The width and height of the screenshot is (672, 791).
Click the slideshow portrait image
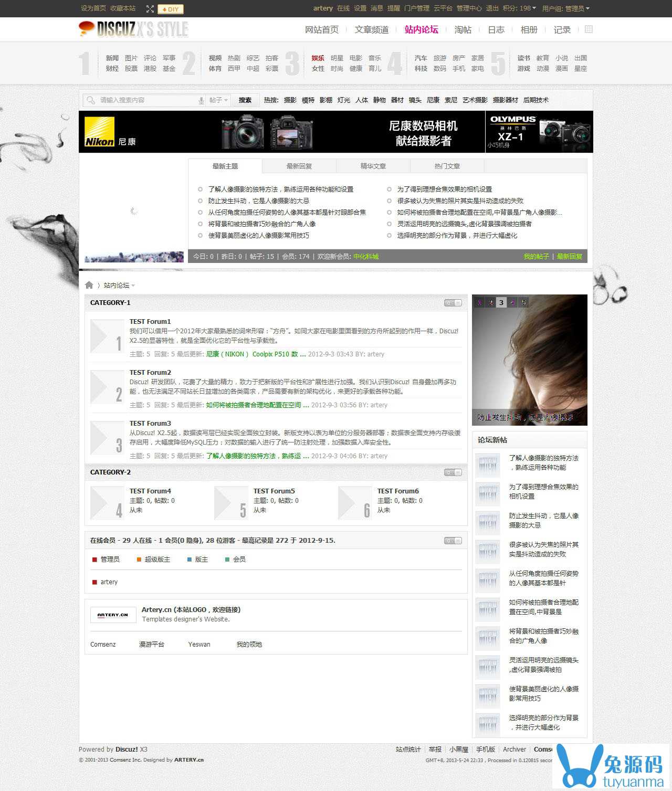coord(530,360)
